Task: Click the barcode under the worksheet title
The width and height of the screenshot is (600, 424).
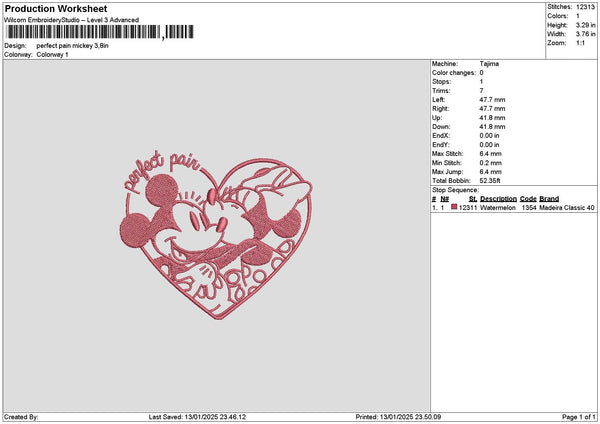Action: 100,32
